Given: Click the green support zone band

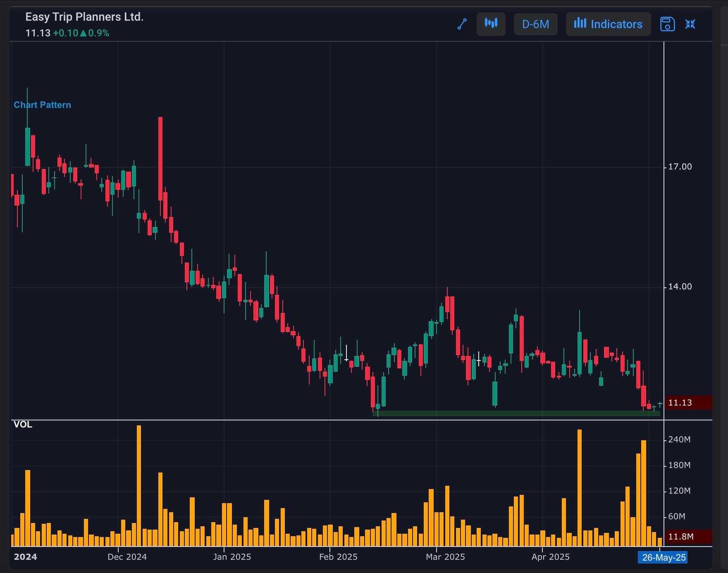Looking at the screenshot, I should click(516, 413).
